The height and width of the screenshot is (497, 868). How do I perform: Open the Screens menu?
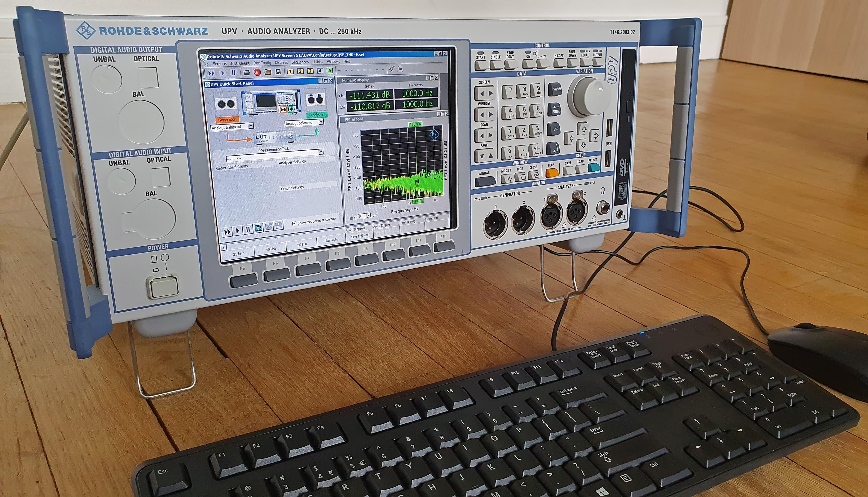click(x=219, y=63)
